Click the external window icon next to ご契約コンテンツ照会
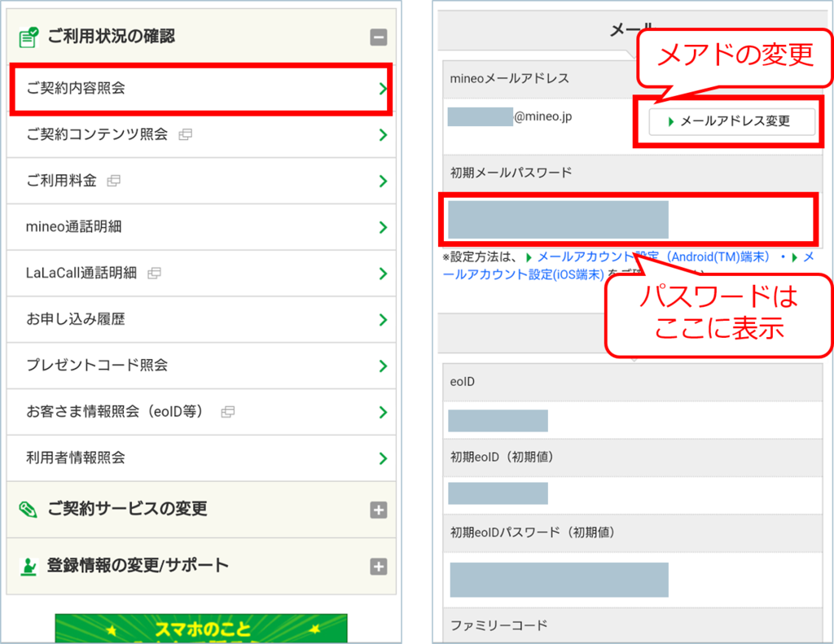Viewport: 834px width, 644px height. pyautogui.click(x=185, y=134)
